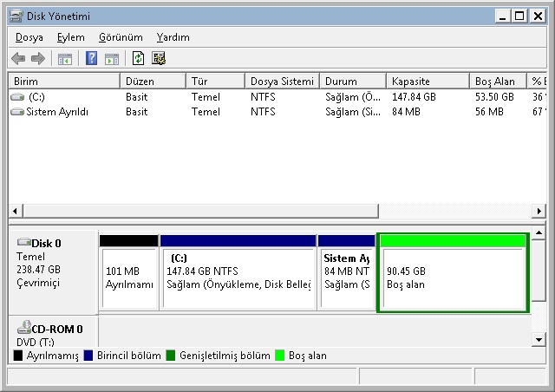Click the Refresh toolbar icon

point(138,59)
